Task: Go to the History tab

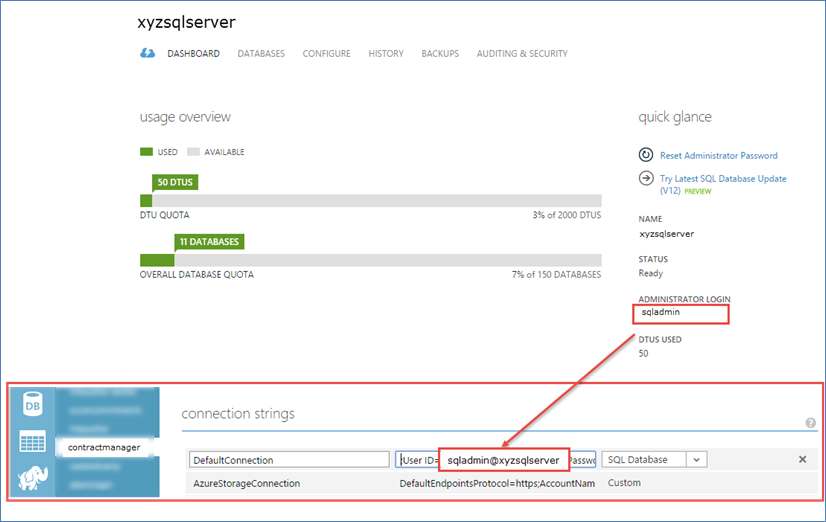Action: tap(386, 54)
